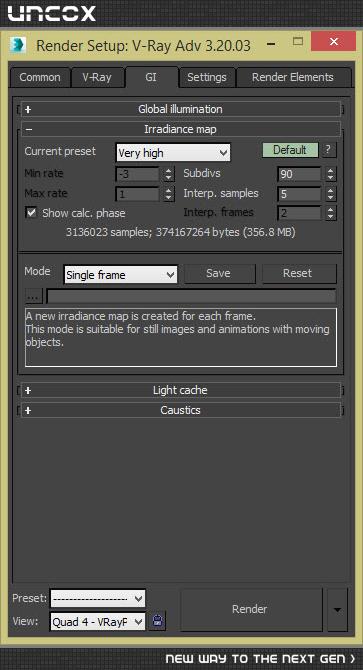Click the Interp. frames field showing 2
This screenshot has width=363, height=670.
click(x=299, y=213)
